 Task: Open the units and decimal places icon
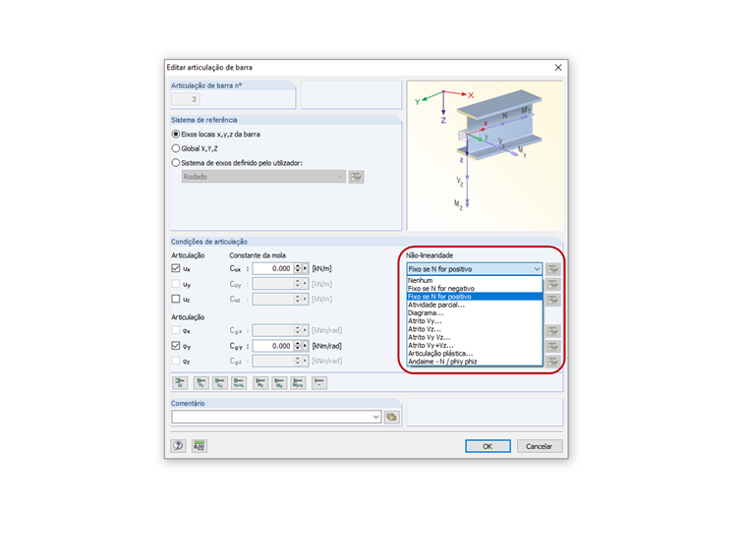200,446
